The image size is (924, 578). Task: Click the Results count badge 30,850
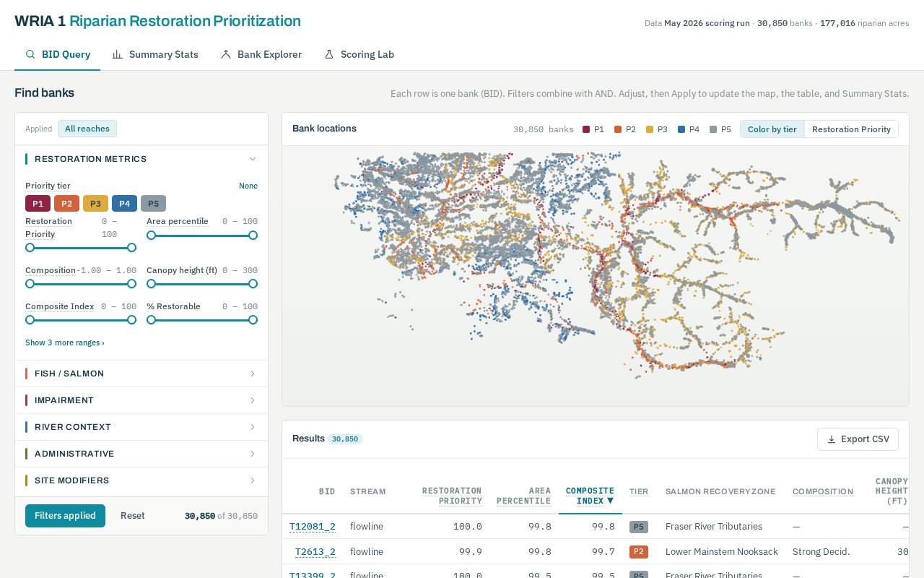coord(345,439)
